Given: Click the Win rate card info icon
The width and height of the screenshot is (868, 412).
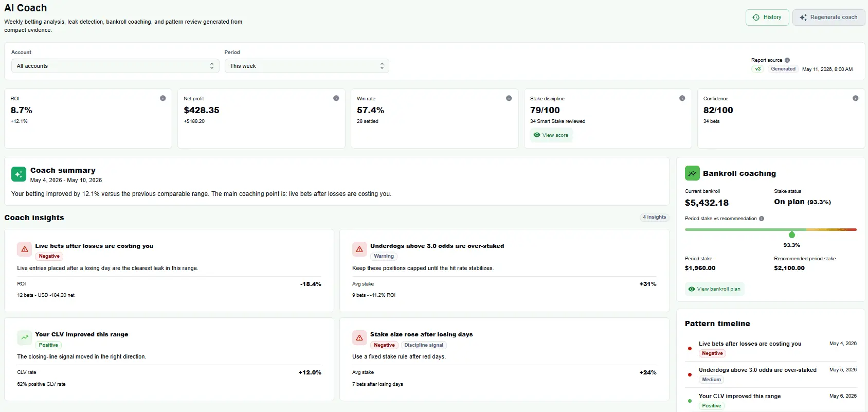Looking at the screenshot, I should (509, 98).
